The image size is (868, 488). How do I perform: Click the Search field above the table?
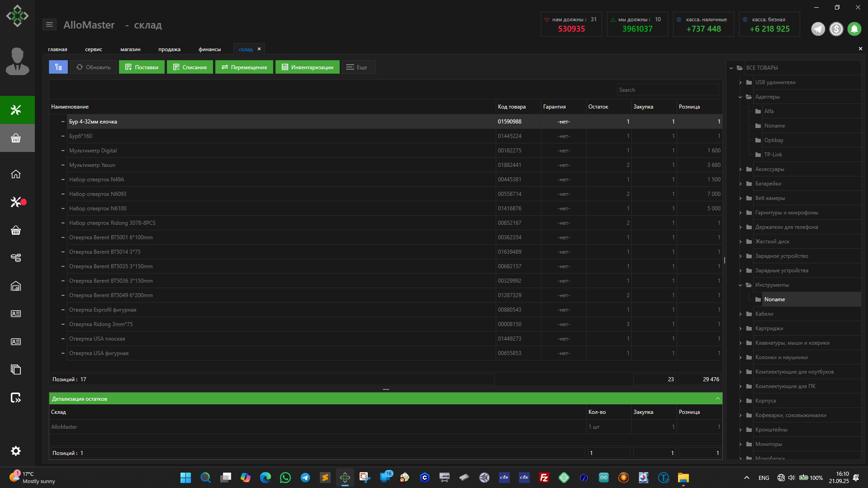click(667, 90)
